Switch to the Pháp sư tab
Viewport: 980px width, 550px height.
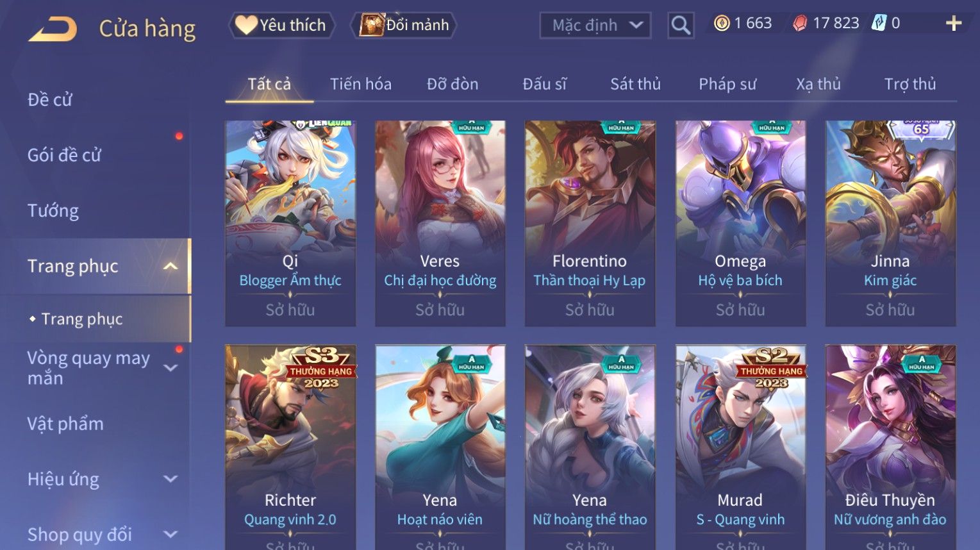tap(727, 84)
